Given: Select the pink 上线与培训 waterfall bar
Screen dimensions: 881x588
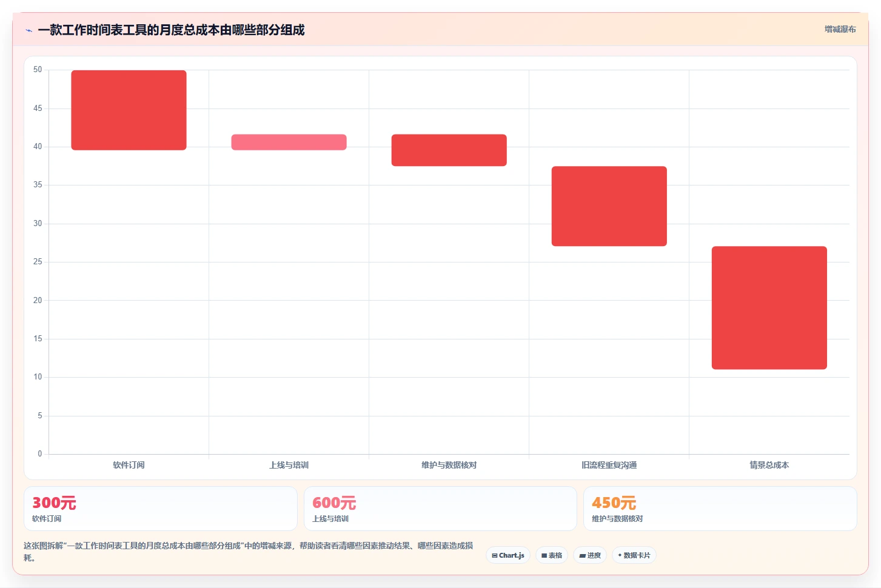Looking at the screenshot, I should tap(289, 142).
